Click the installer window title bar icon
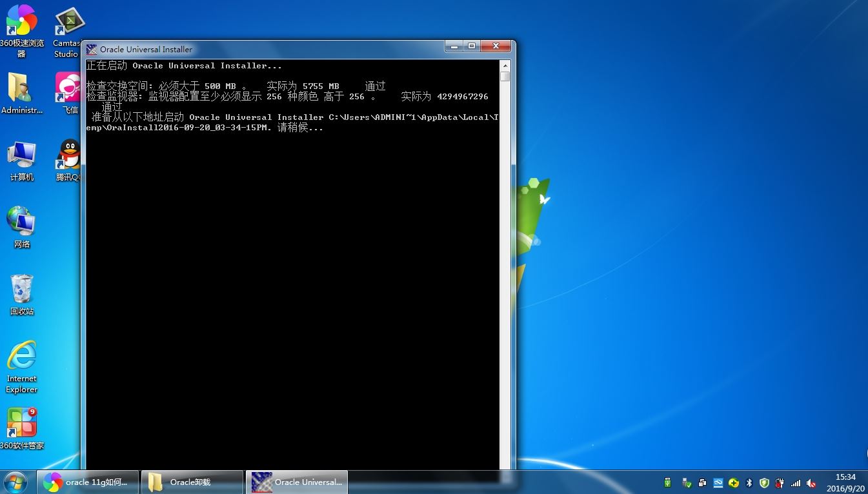This screenshot has height=494, width=868. coord(92,49)
